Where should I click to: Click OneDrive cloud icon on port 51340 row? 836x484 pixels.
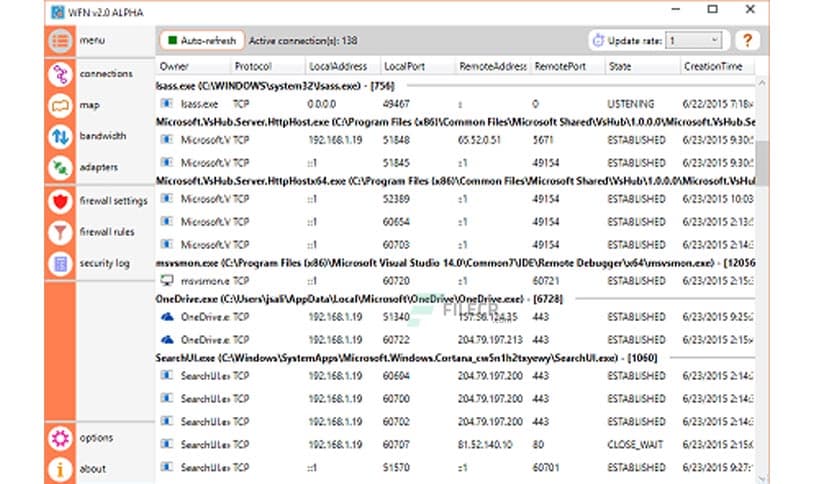[x=167, y=317]
